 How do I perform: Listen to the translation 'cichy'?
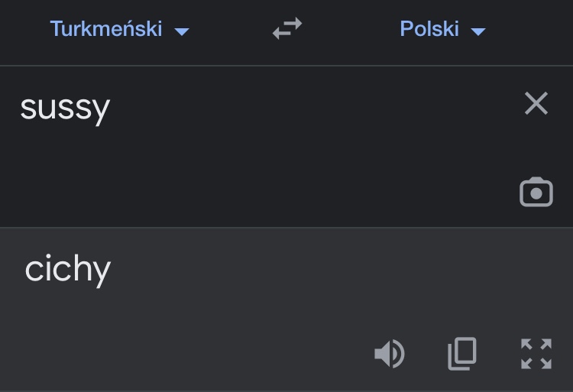click(x=389, y=354)
